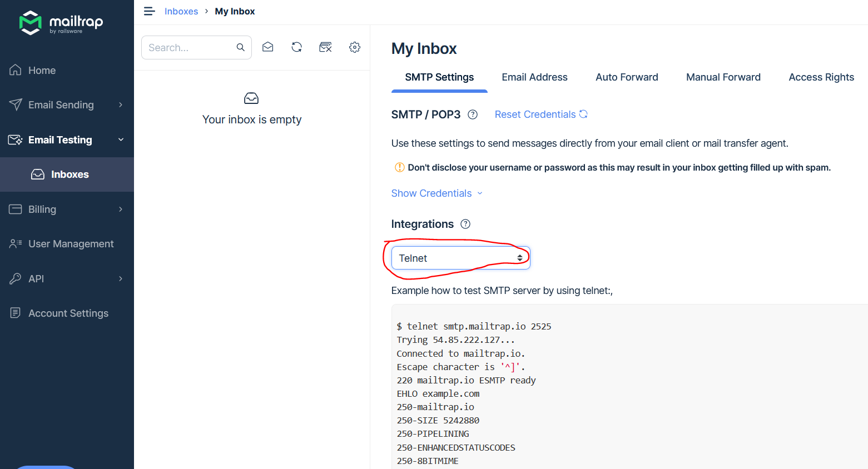
Task: Click the reset credentials refresh icon
Action: point(583,114)
